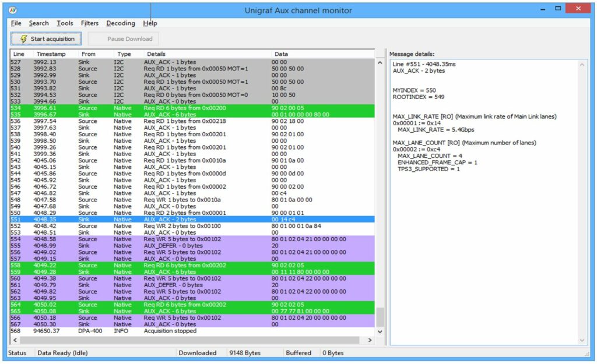This screenshot has width=597, height=364.
Task: Select line 568 Acquisition stopped row
Action: 175,331
